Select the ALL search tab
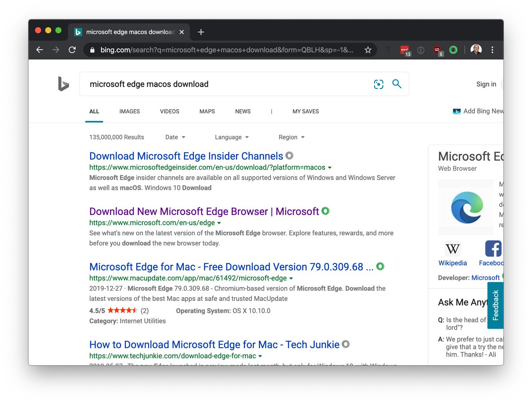The image size is (532, 403). point(94,111)
